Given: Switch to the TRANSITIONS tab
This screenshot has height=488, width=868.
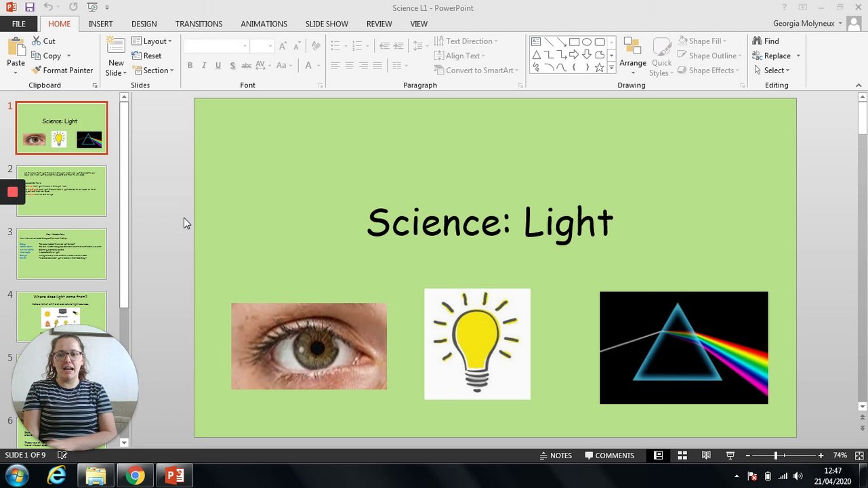Looking at the screenshot, I should tap(199, 24).
